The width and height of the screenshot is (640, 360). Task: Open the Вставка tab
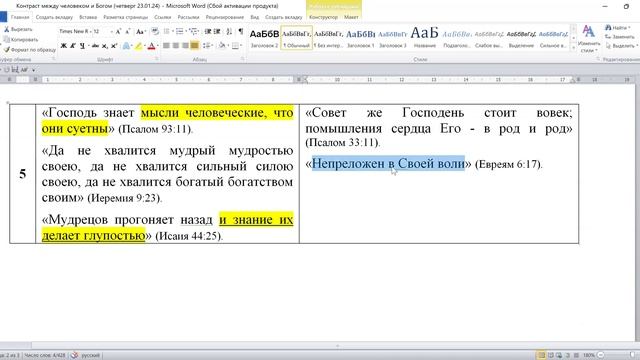(88, 17)
